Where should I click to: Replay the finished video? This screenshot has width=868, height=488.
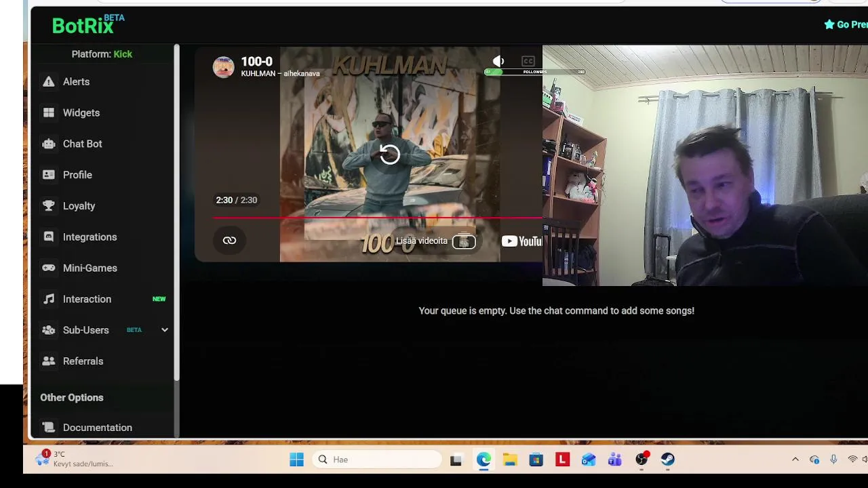390,155
